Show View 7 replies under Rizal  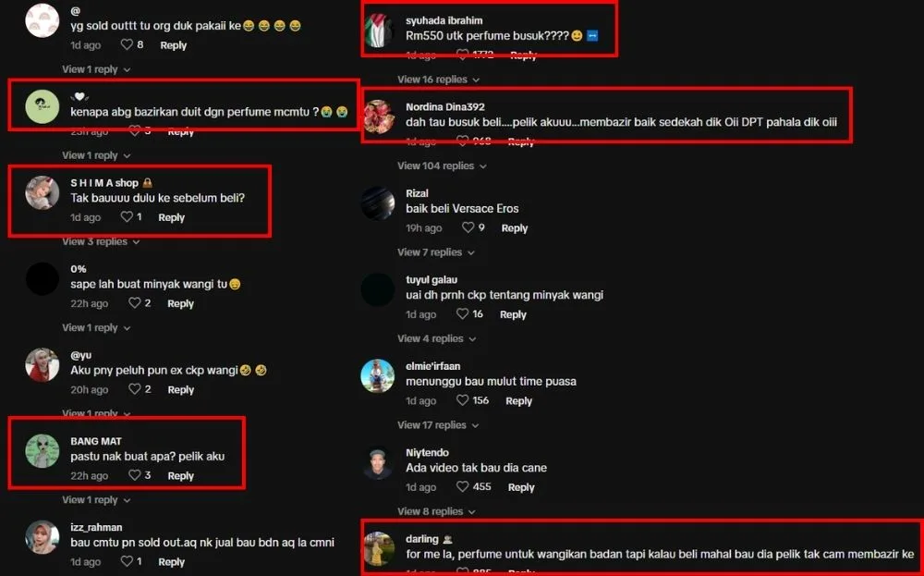tap(436, 252)
